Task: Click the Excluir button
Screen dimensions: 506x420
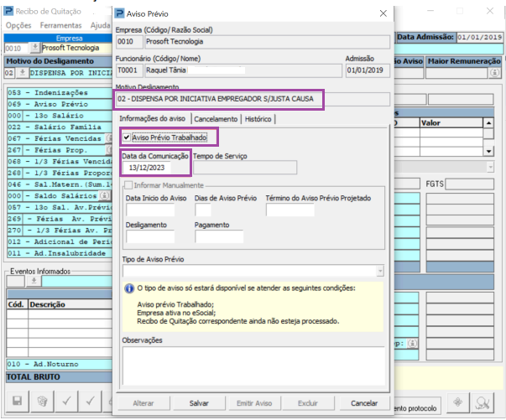Action: pyautogui.click(x=307, y=403)
